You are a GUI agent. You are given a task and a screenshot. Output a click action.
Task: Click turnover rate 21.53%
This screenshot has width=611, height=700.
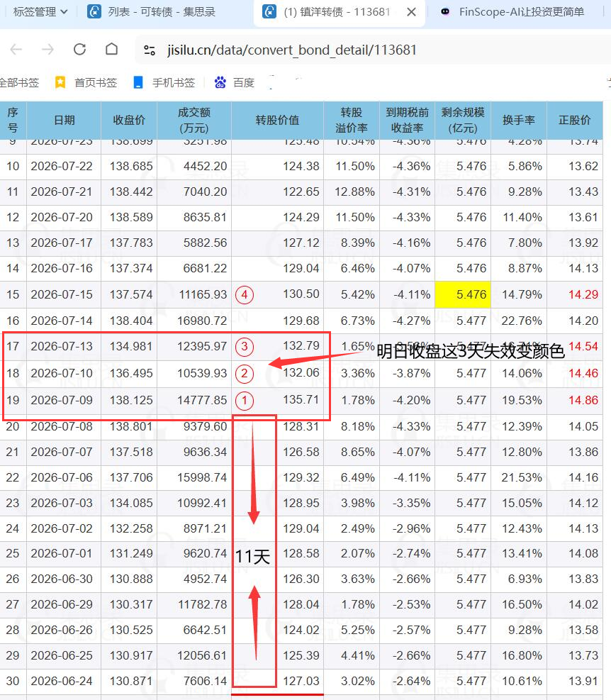pos(522,478)
